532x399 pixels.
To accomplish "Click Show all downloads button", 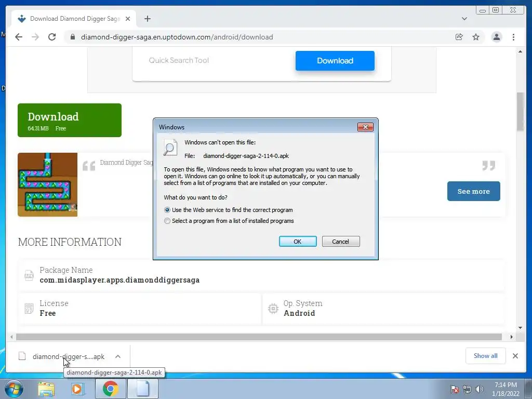I will 486,356.
